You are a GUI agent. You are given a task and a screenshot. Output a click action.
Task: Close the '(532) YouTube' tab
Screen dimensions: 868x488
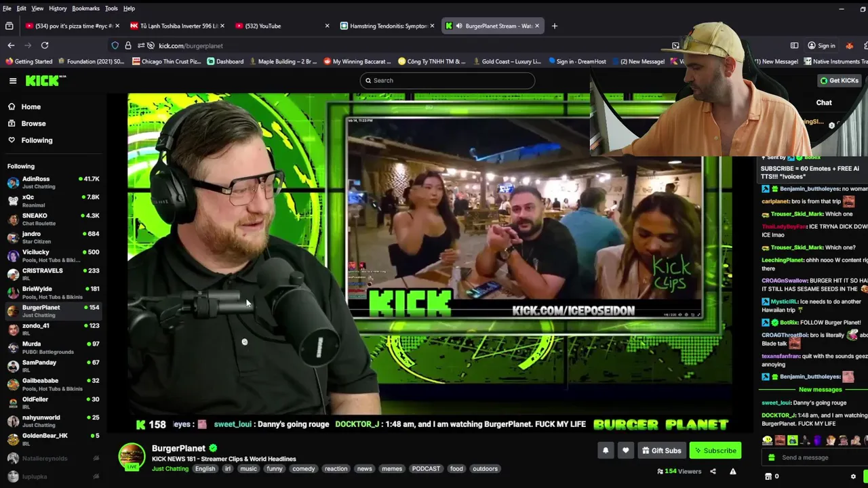327,26
